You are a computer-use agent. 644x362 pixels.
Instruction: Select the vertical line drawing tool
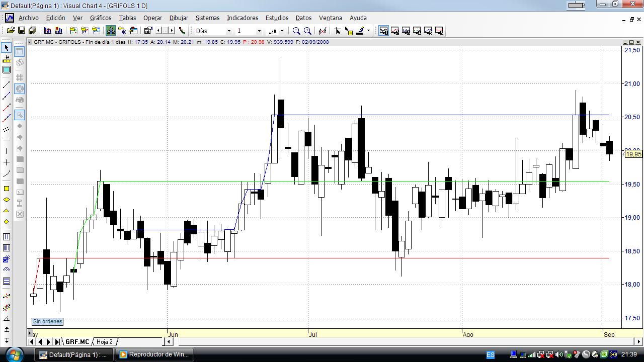(x=7, y=151)
